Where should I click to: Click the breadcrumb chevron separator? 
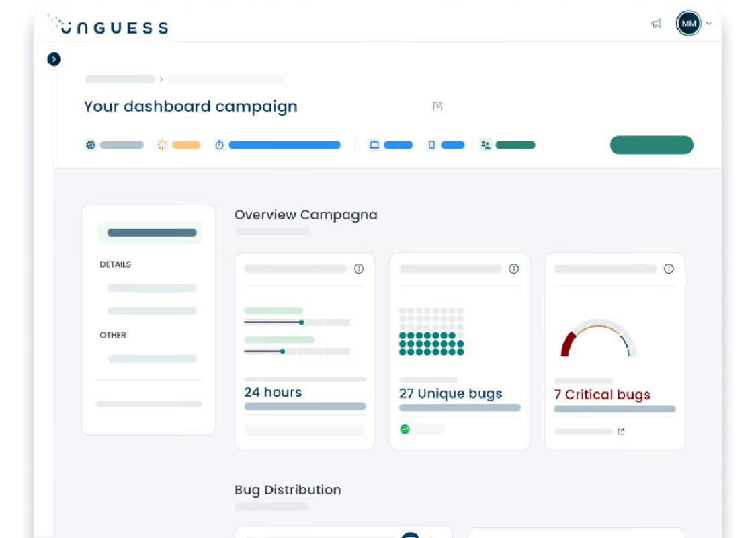(161, 79)
